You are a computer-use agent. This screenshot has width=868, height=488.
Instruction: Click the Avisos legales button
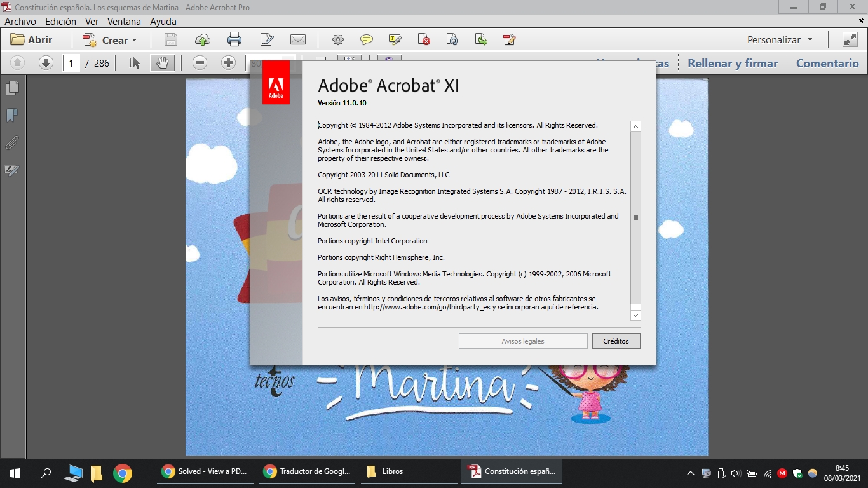[523, 341]
